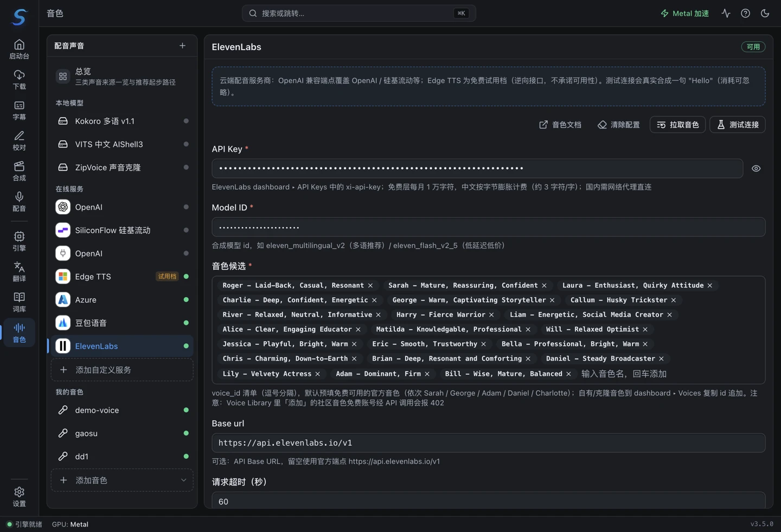This screenshot has height=532, width=781.
Task: Remove the Laura voice tag
Action: click(x=710, y=286)
